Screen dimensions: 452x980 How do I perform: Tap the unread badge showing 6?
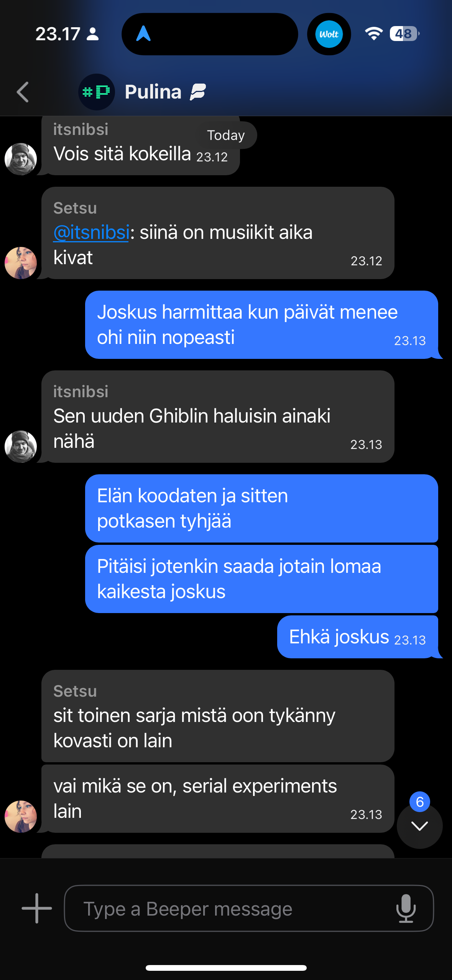coord(420,801)
